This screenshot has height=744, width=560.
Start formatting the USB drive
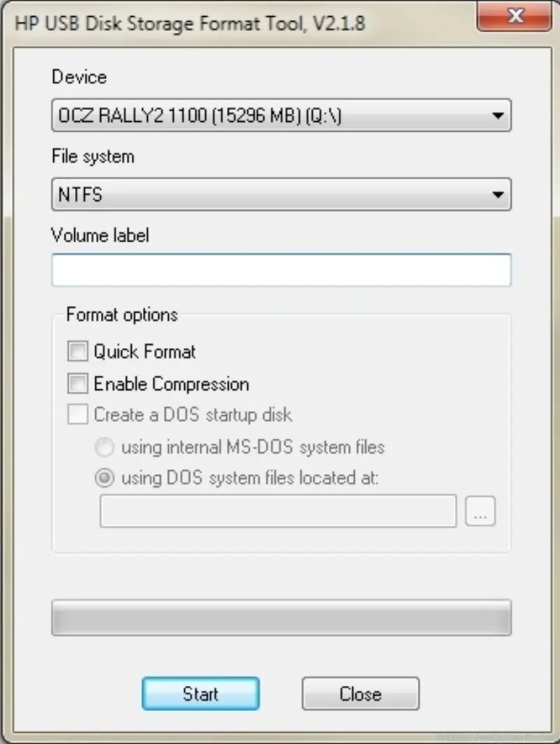[x=200, y=694]
